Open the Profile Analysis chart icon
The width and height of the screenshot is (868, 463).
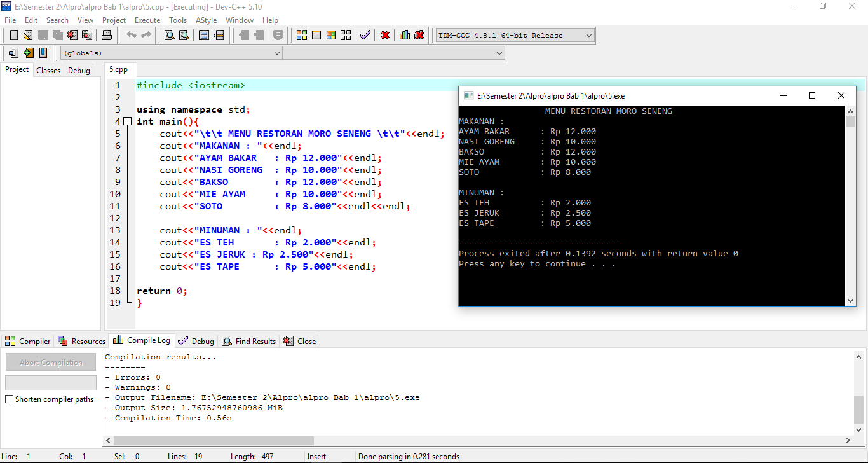405,35
